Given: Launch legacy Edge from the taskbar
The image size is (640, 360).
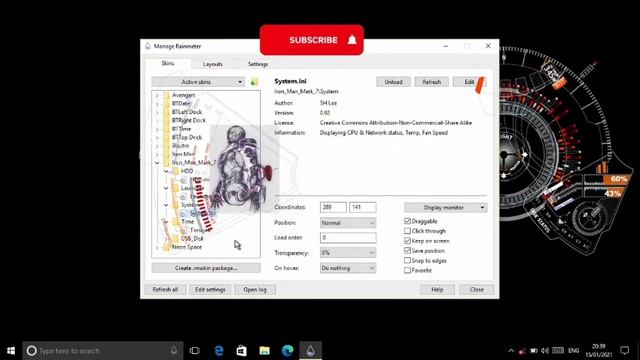Looking at the screenshot, I should coord(219,350).
